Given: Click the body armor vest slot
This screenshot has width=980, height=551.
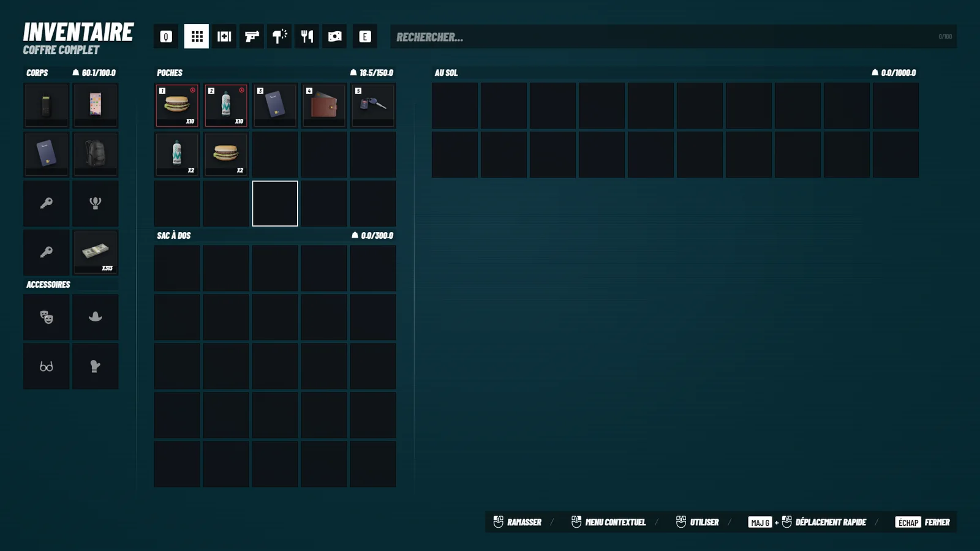Looking at the screenshot, I should [96, 203].
